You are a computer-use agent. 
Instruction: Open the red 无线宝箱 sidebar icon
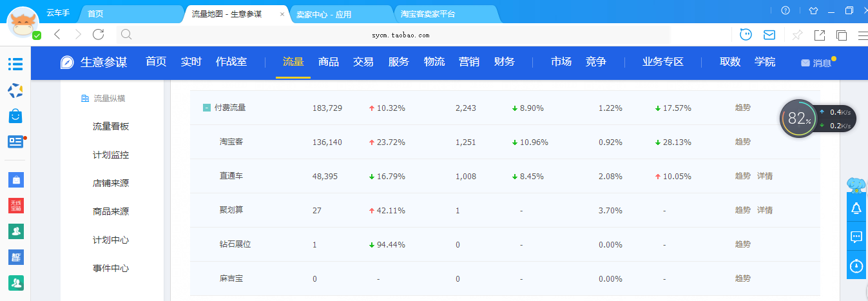click(x=15, y=206)
